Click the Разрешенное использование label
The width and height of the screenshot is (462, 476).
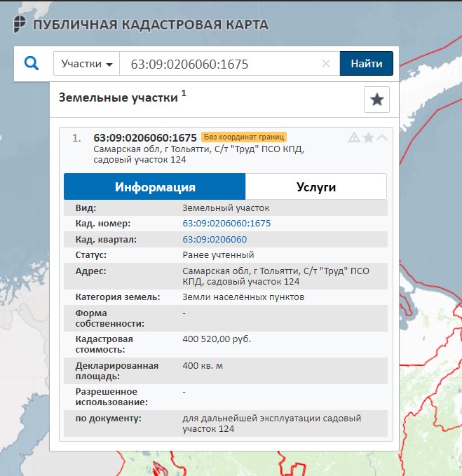pos(111,397)
